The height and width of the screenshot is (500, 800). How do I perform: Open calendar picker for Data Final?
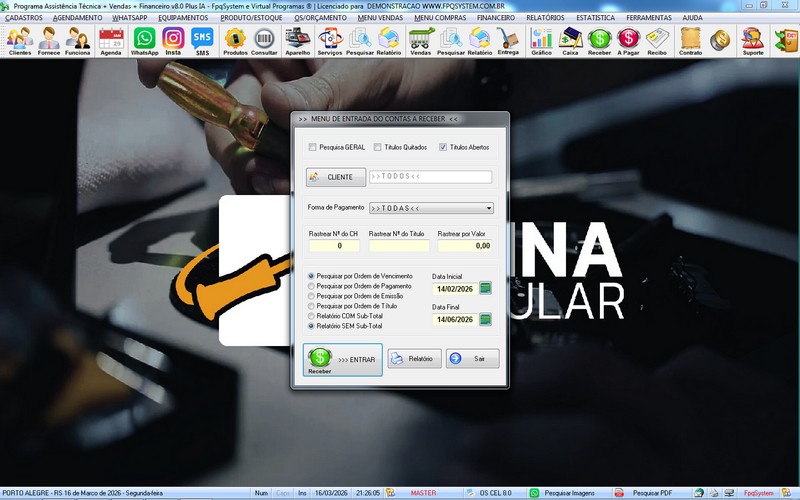(x=486, y=319)
